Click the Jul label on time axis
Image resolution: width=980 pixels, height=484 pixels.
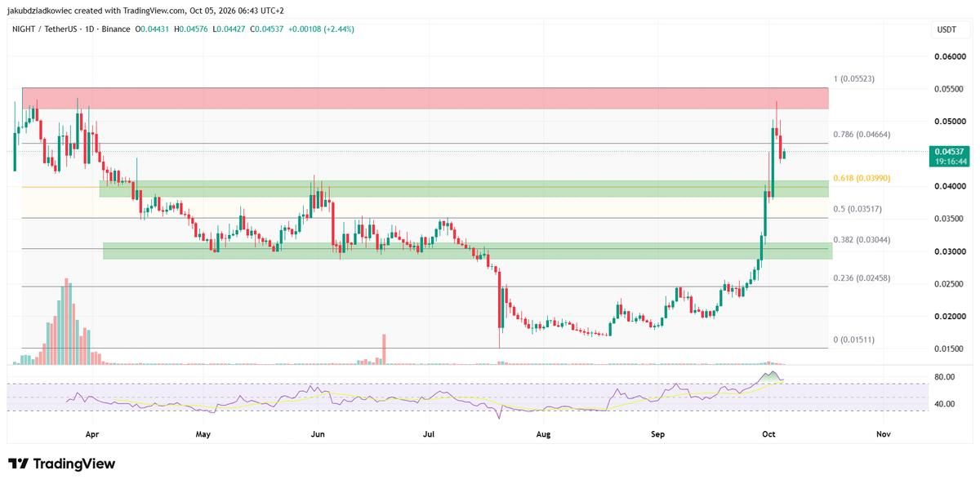tap(429, 435)
